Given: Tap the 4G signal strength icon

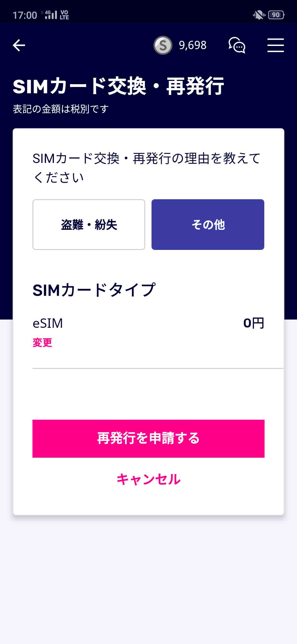Looking at the screenshot, I should coord(51,15).
